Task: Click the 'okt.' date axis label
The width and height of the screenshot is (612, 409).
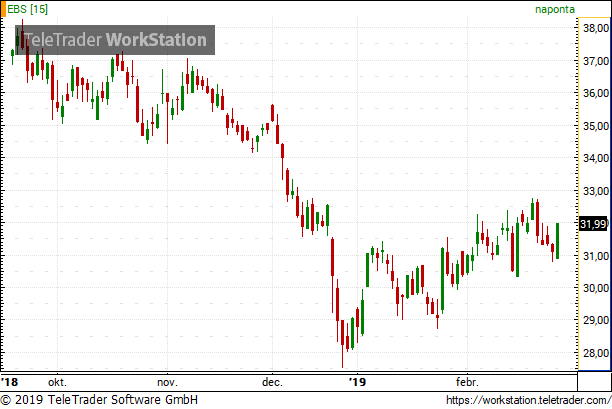Action: [57, 382]
